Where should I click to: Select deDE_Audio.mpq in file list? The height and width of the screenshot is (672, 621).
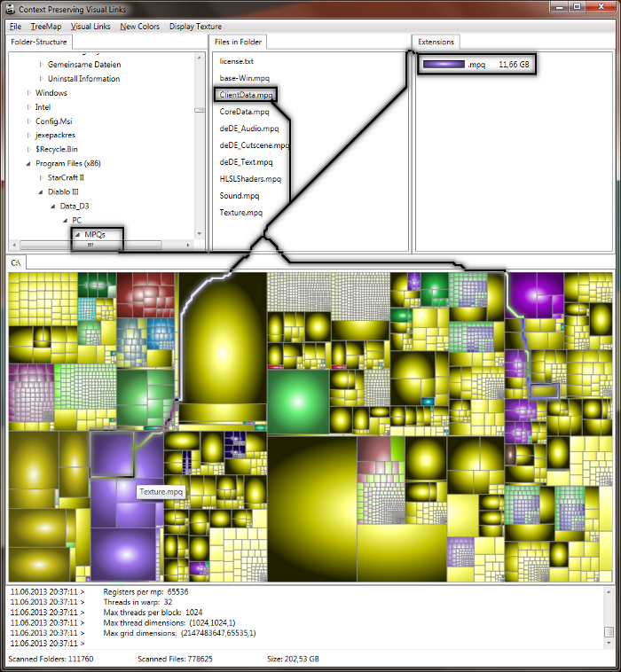(249, 129)
